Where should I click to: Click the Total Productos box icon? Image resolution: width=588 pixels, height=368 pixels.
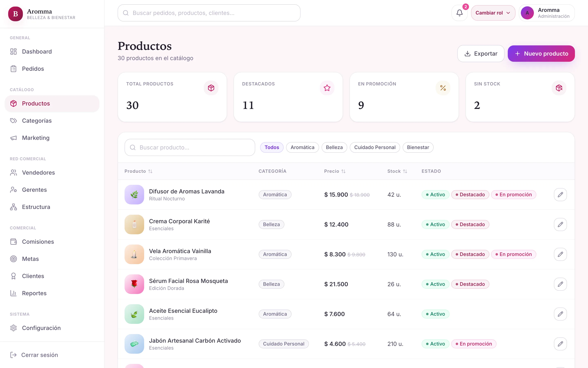211,88
